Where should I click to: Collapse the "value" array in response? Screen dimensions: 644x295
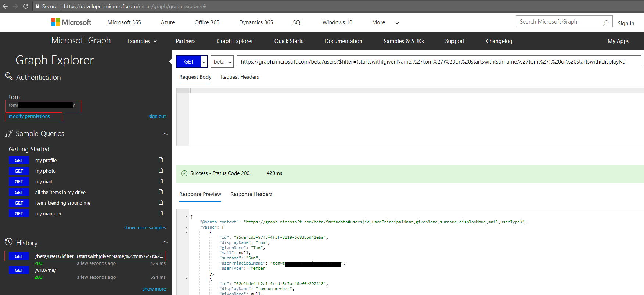point(186,227)
